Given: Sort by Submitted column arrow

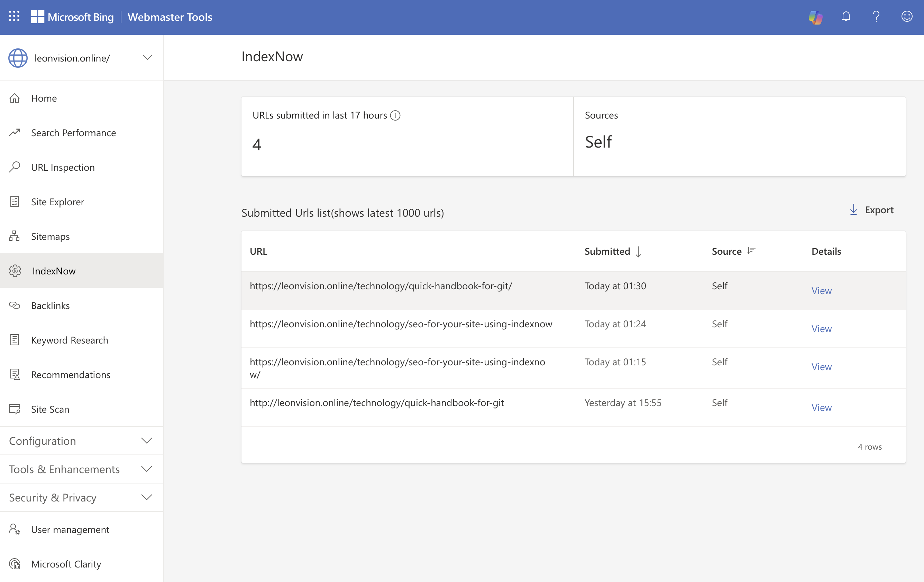Looking at the screenshot, I should point(638,252).
